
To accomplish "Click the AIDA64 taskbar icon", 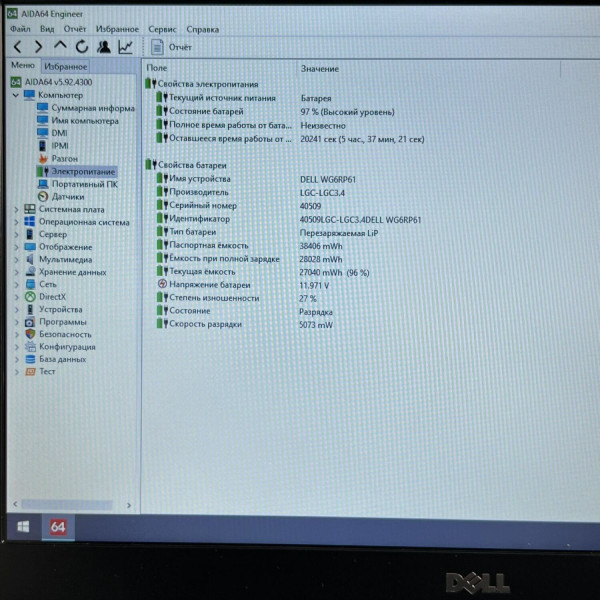I will (x=58, y=527).
